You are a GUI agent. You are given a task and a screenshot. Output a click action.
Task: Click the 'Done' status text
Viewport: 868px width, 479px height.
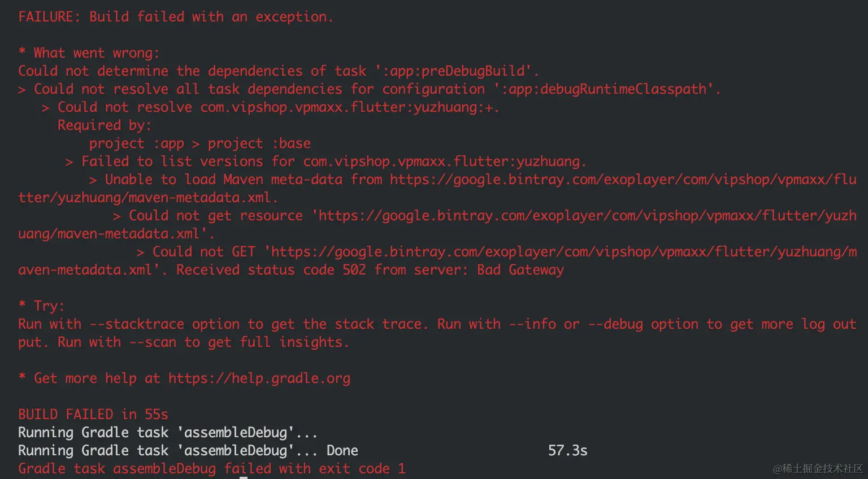coord(342,451)
